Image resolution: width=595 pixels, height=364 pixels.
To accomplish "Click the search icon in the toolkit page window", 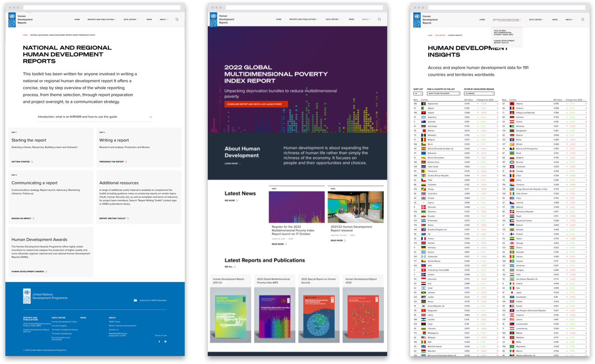I will [177, 19].
